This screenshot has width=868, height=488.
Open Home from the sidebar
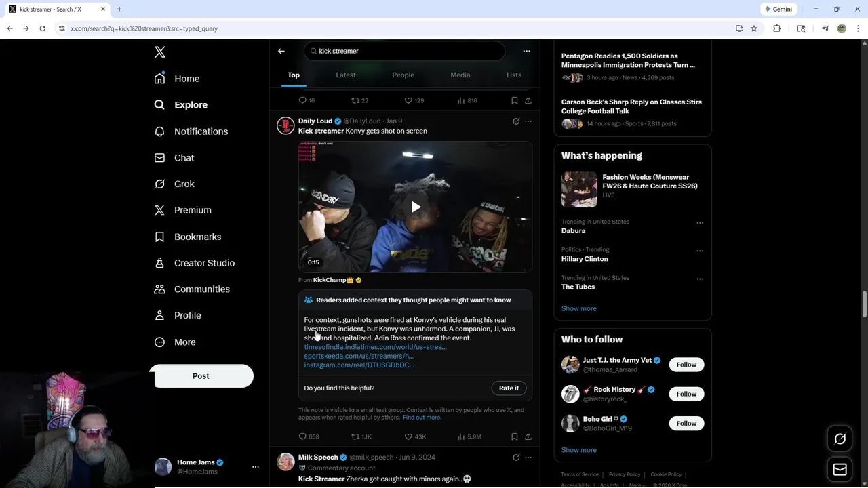pyautogui.click(x=177, y=79)
